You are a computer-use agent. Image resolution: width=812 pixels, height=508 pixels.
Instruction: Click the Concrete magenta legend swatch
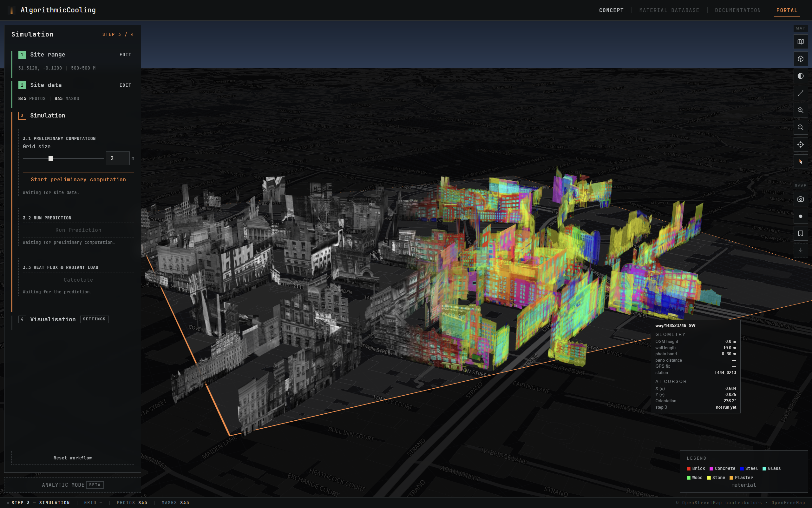point(711,468)
